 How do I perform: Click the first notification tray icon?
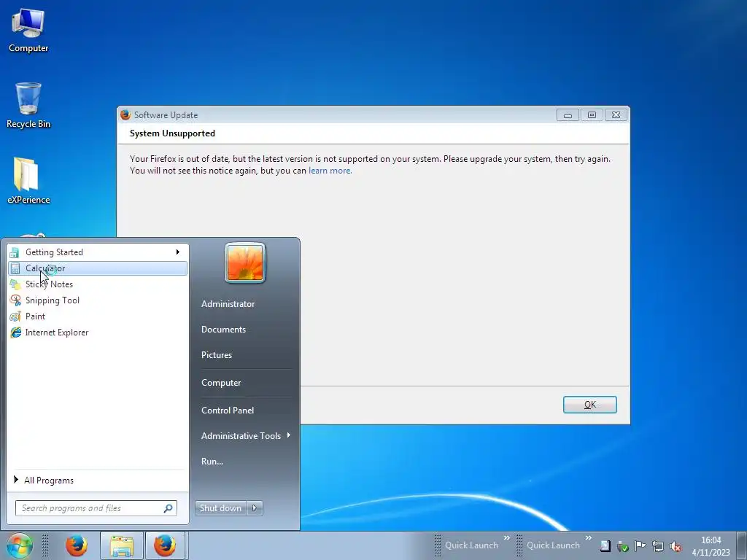605,546
